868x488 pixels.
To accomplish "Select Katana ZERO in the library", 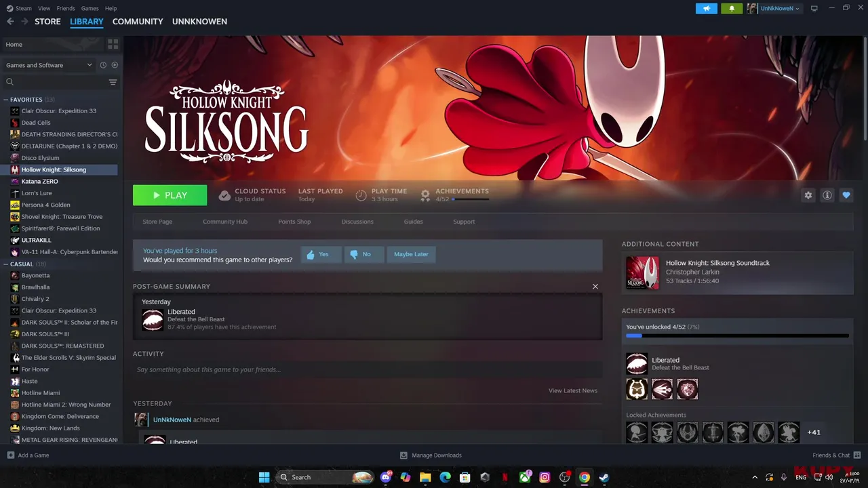I will click(x=39, y=181).
